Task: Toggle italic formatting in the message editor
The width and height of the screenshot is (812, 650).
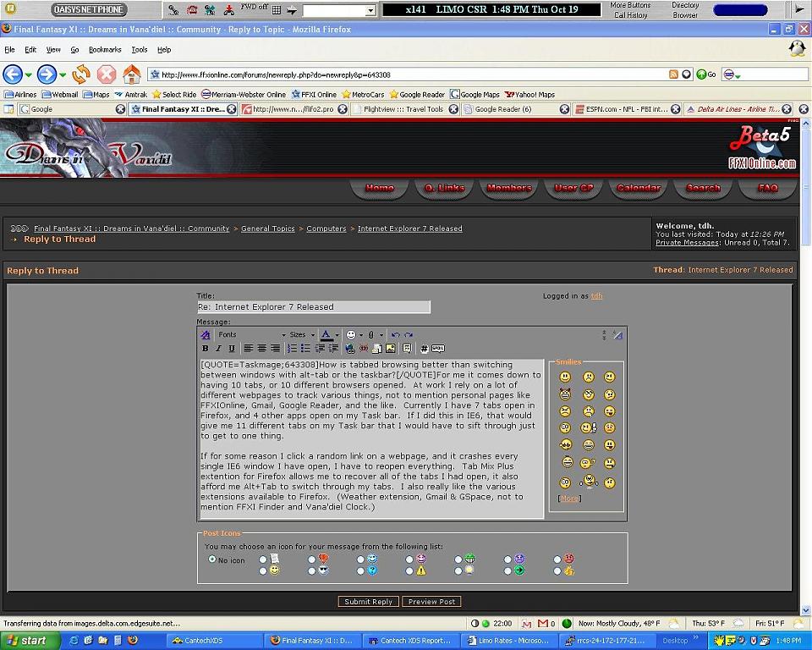Action: click(218, 349)
